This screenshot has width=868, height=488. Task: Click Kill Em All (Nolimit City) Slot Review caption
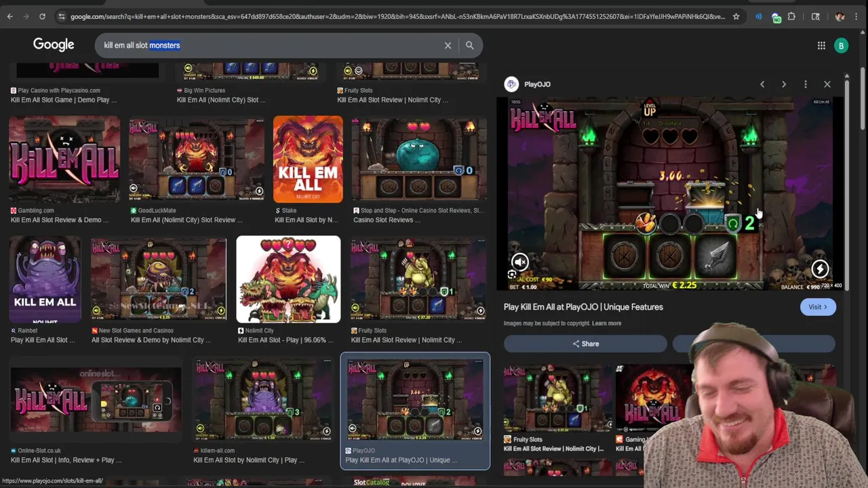pyautogui.click(x=186, y=220)
